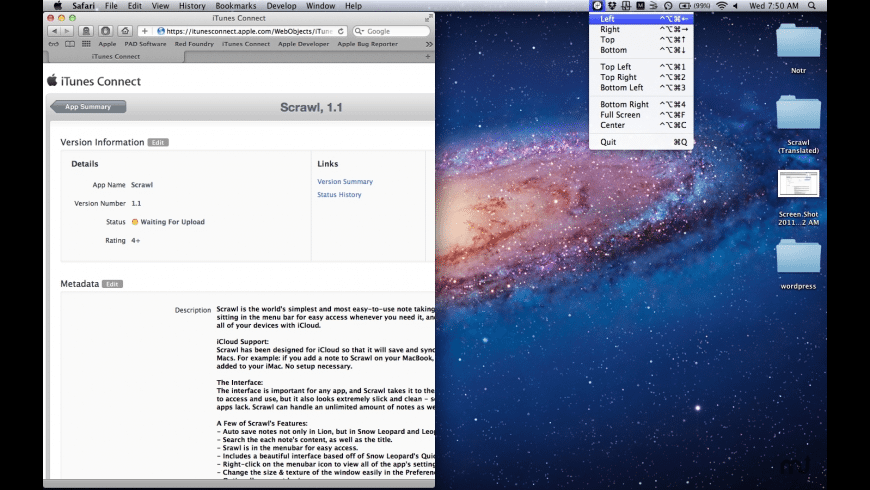Open the Status History link
The image size is (870, 490).
[x=339, y=195]
